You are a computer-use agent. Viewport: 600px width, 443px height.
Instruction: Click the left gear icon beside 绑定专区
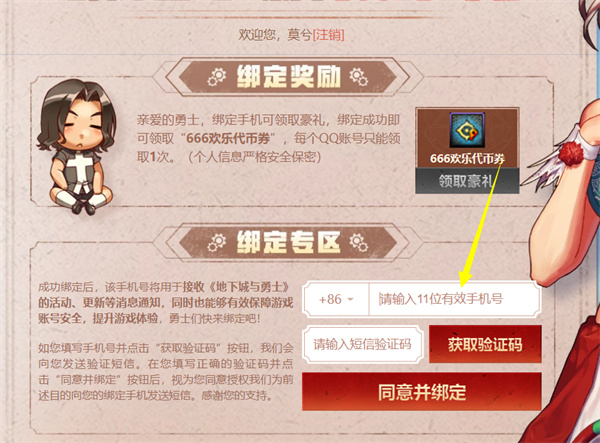pyautogui.click(x=217, y=243)
